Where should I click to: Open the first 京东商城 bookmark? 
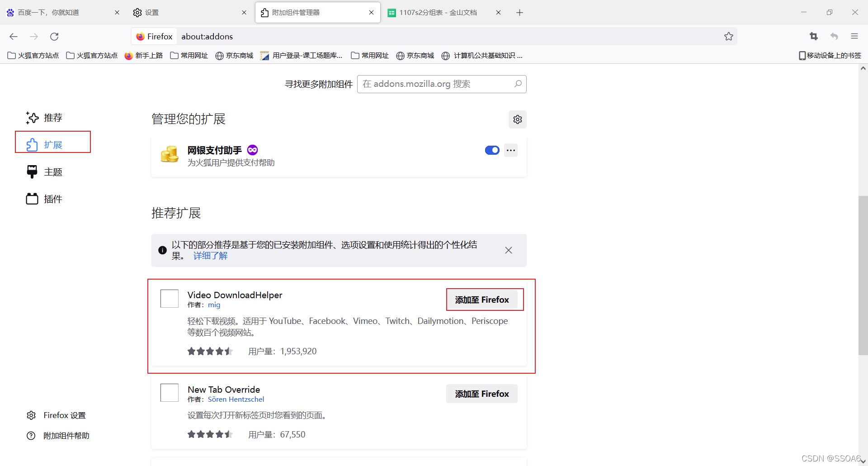click(x=234, y=56)
